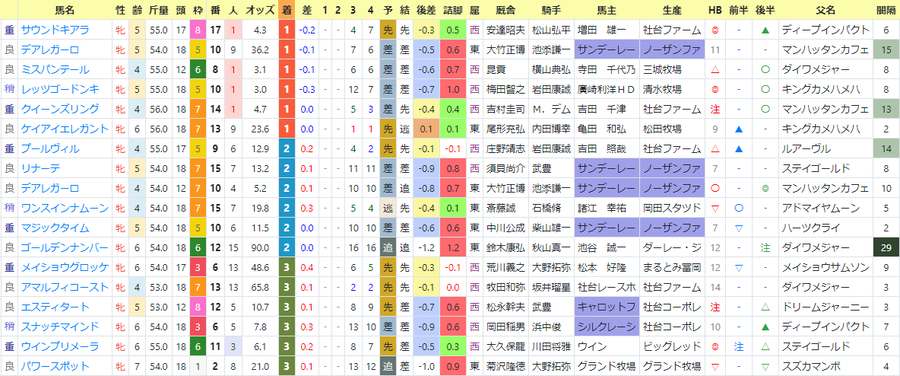900x376 pixels.
Task: Select owner cell 廣崎利洋HD
Action: pos(607,89)
